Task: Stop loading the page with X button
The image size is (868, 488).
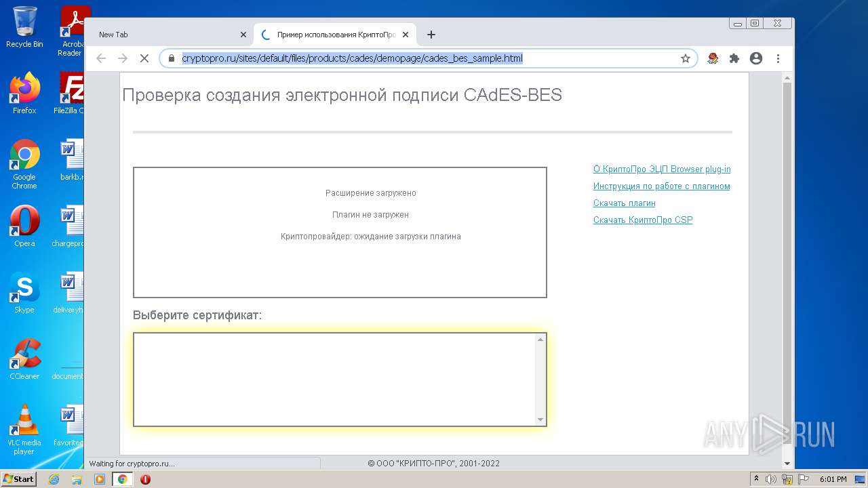Action: [x=144, y=58]
